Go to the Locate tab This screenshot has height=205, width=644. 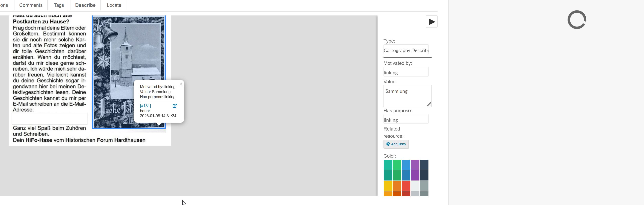(x=114, y=5)
